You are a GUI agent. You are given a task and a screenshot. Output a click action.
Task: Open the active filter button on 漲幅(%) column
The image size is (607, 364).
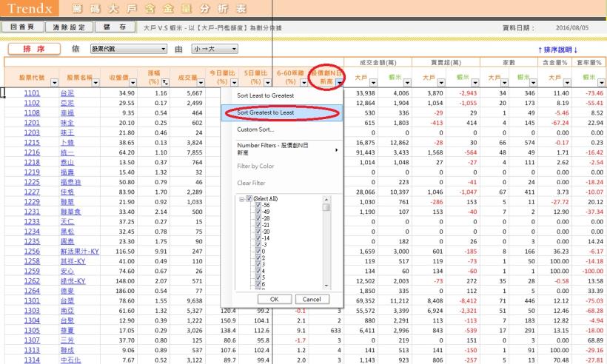coord(165,82)
